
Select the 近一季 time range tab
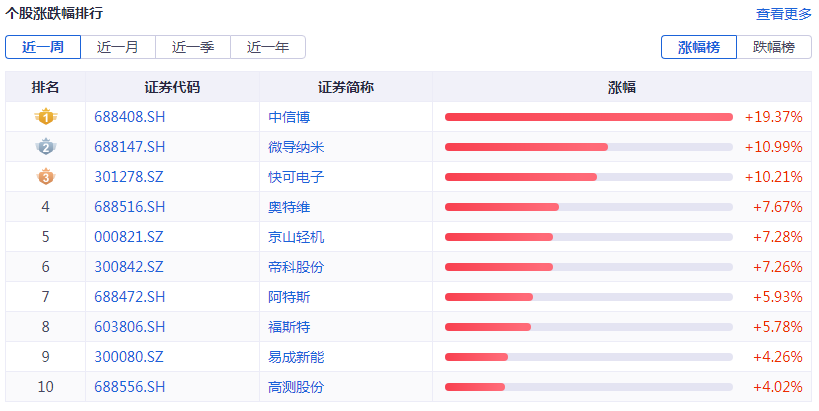click(x=193, y=47)
